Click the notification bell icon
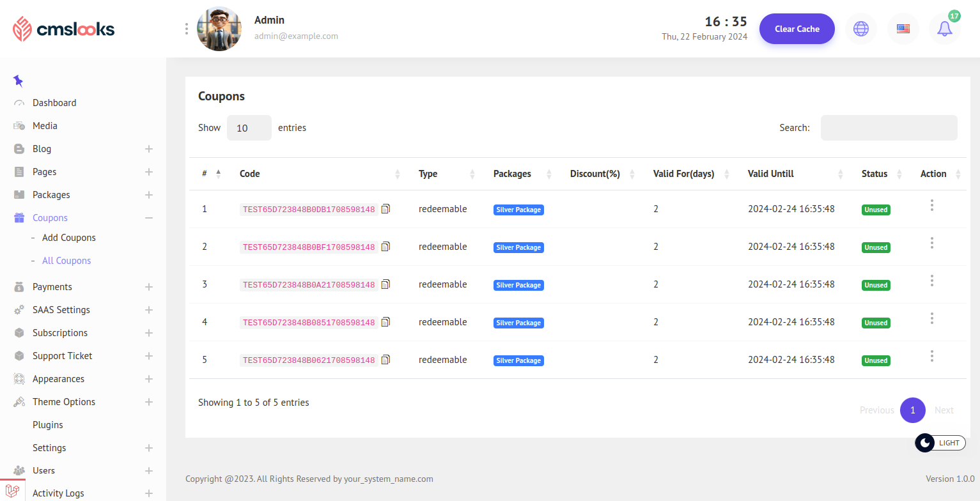This screenshot has height=501, width=980. [944, 29]
